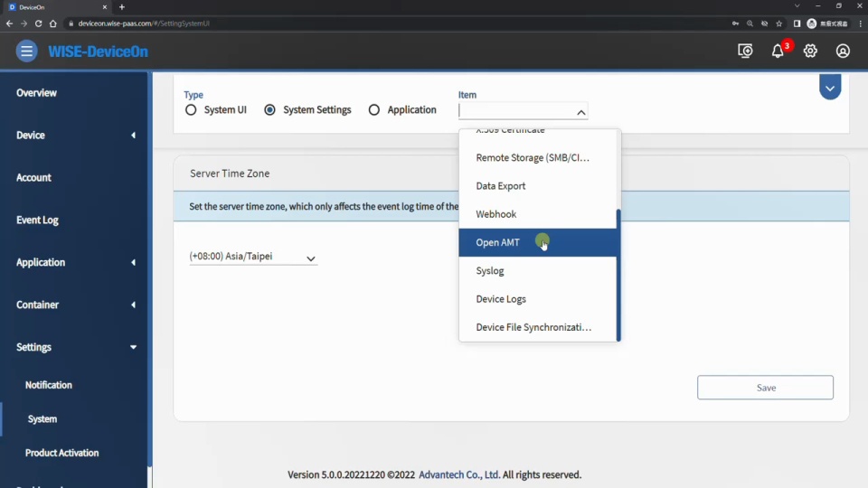
Task: Open the browser saved password key icon
Action: click(735, 23)
